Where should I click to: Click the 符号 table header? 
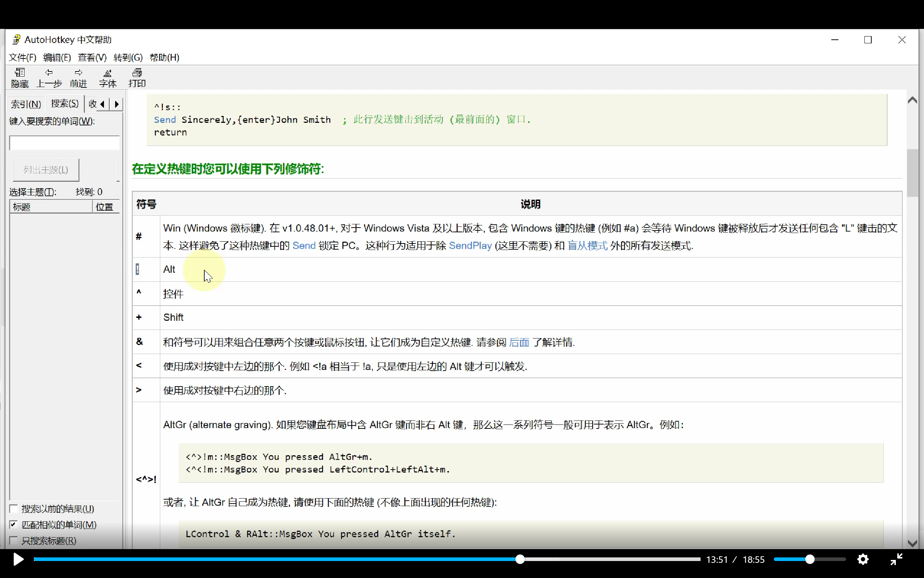[x=146, y=204]
